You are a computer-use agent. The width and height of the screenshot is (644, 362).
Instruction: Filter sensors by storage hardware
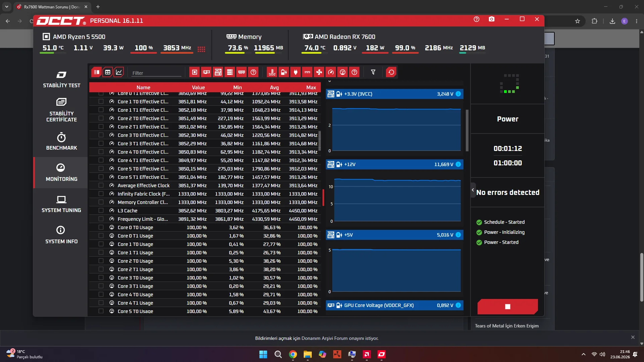230,72
